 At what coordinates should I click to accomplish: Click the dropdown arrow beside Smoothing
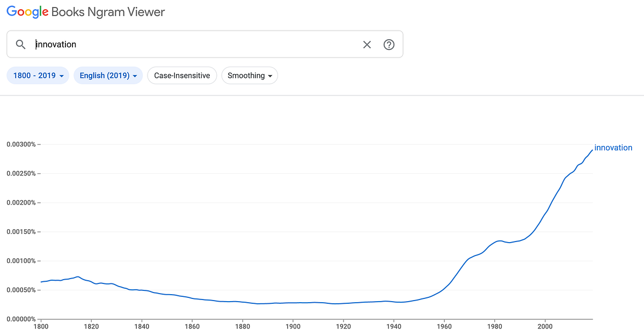(x=270, y=76)
